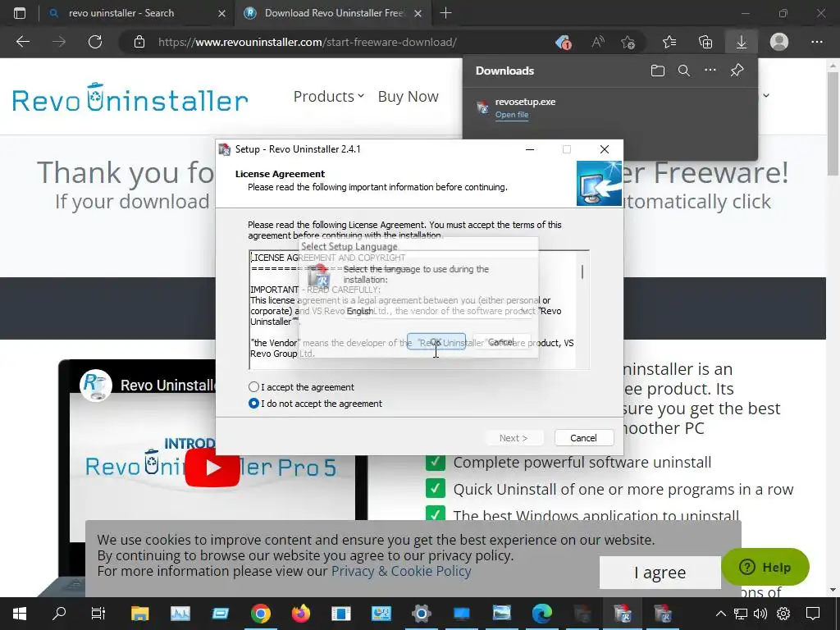Image resolution: width=840 pixels, height=630 pixels.
Task: Click the Cancel button in the Setup window
Action: tap(584, 438)
